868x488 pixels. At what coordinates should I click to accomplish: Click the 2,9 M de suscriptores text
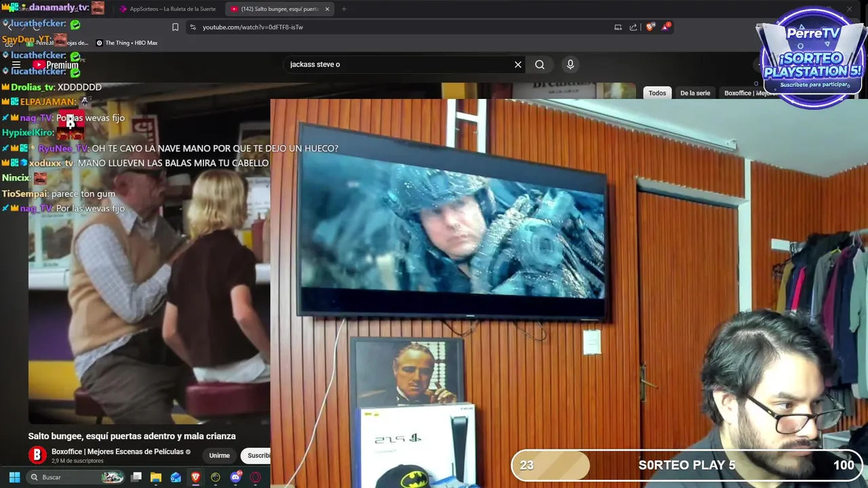(x=77, y=461)
